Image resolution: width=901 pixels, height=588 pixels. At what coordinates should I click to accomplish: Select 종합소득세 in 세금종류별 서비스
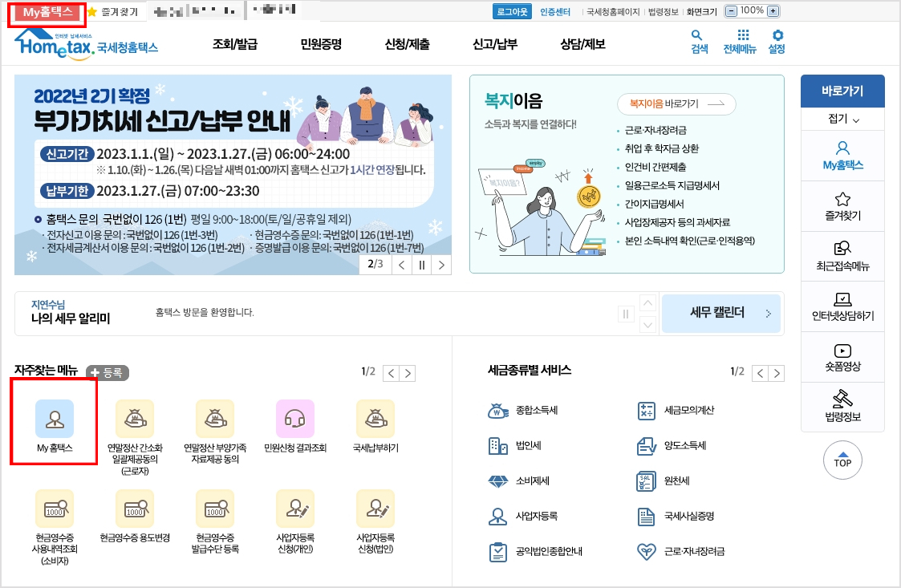[522, 411]
